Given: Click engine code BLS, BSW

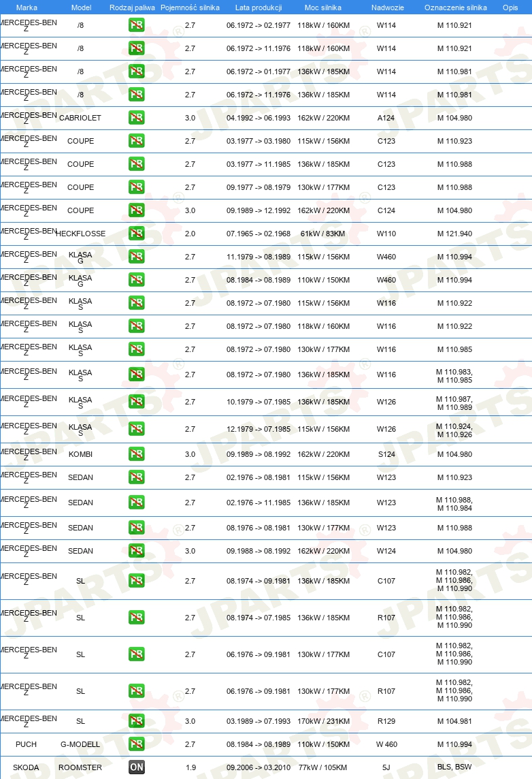Looking at the screenshot, I should [454, 767].
